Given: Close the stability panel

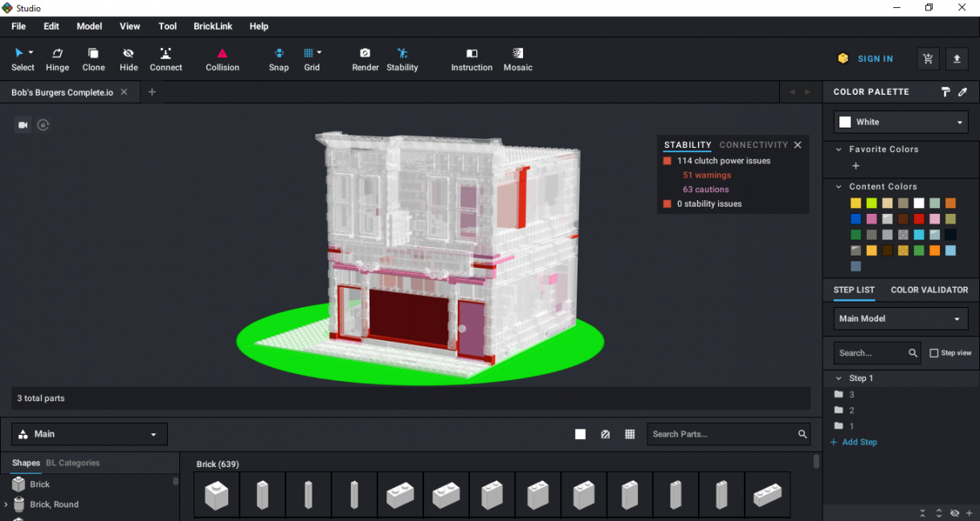Looking at the screenshot, I should (798, 145).
